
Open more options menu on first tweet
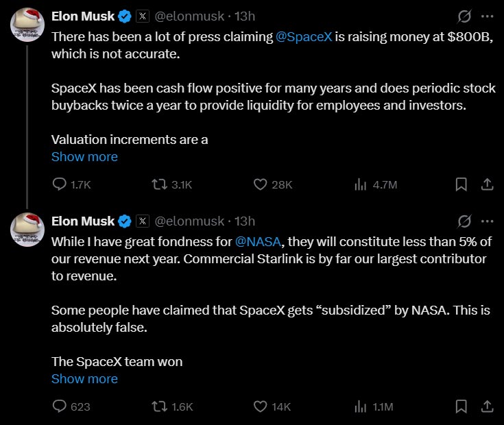coord(488,16)
